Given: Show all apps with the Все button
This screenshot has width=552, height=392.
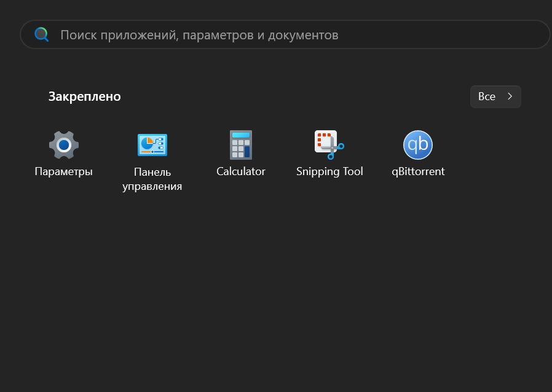Looking at the screenshot, I should point(495,96).
